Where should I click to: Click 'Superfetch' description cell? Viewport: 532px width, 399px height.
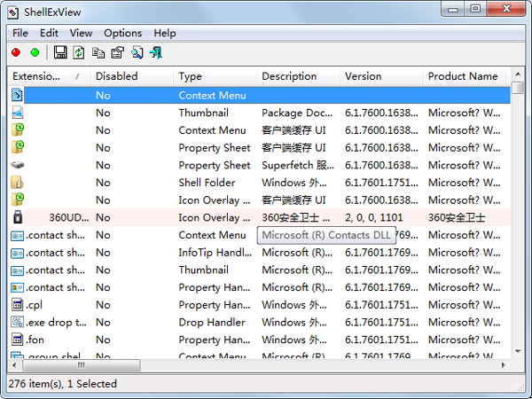click(298, 165)
